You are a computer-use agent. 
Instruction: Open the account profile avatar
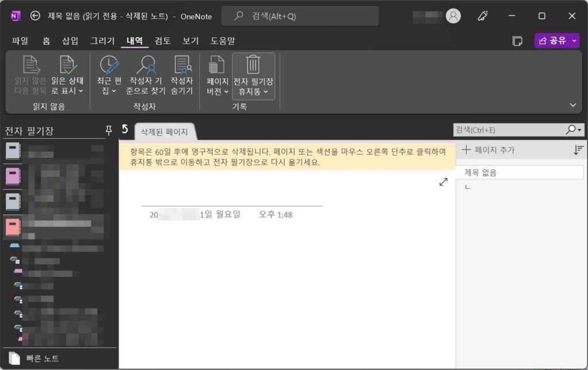453,16
